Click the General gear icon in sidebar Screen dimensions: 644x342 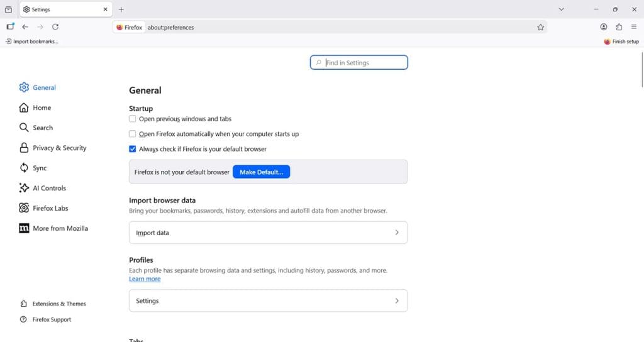click(x=25, y=87)
